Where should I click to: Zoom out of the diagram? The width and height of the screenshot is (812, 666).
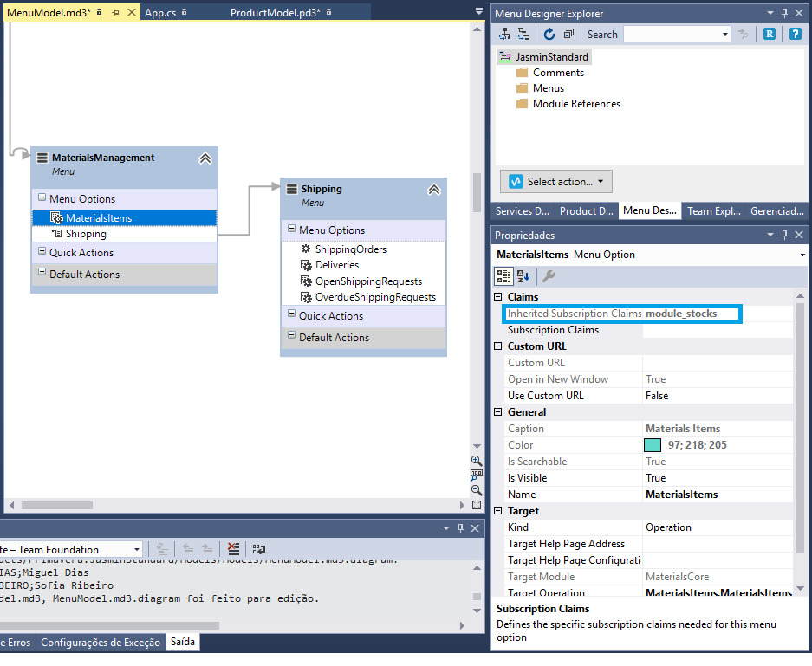click(477, 489)
